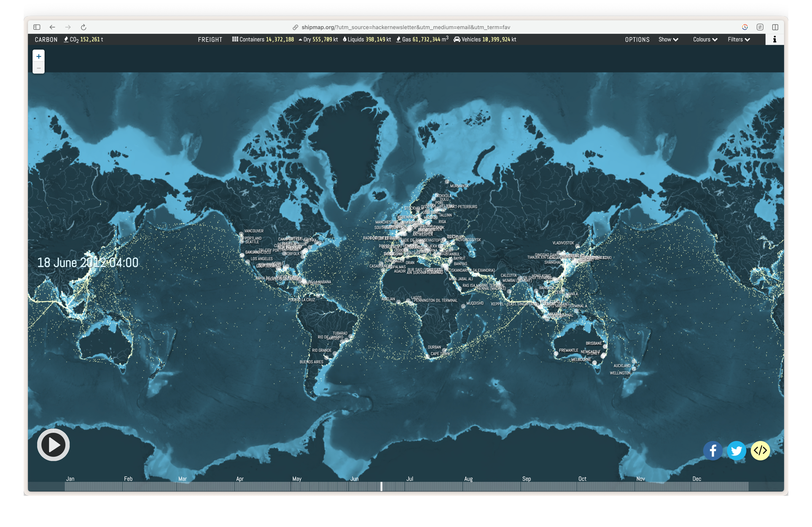
Task: Toggle the browser sidebar icon
Action: (x=37, y=27)
